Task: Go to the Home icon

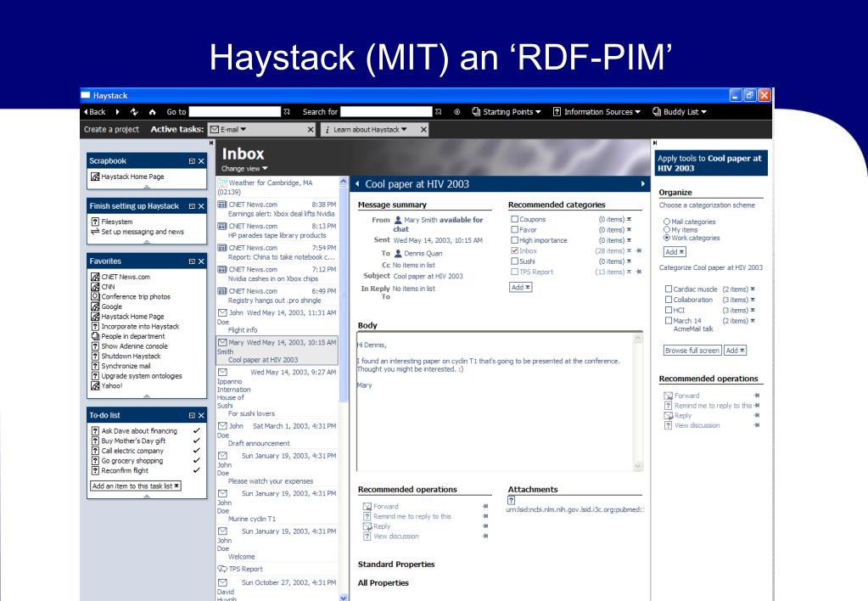Action: pos(152,112)
